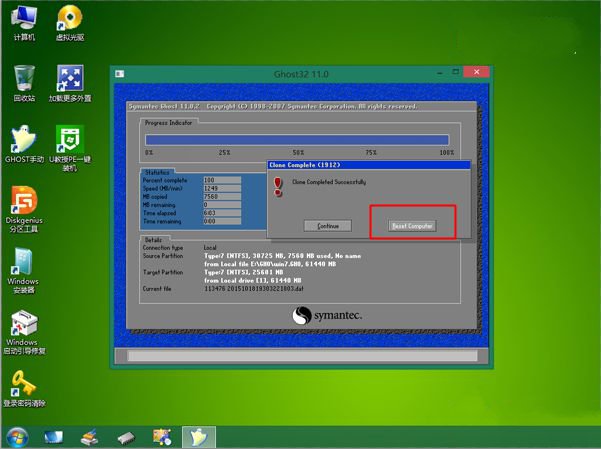The height and width of the screenshot is (449, 601).
Task: Click the Target Partition label
Action: point(163,272)
